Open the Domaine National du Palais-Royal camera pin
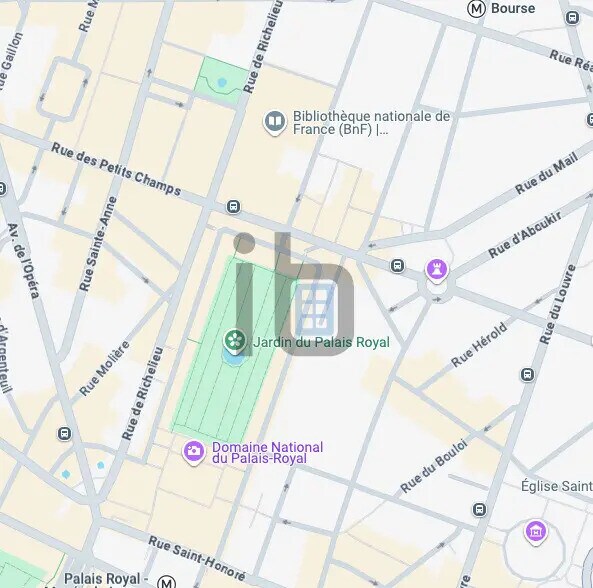 (194, 452)
